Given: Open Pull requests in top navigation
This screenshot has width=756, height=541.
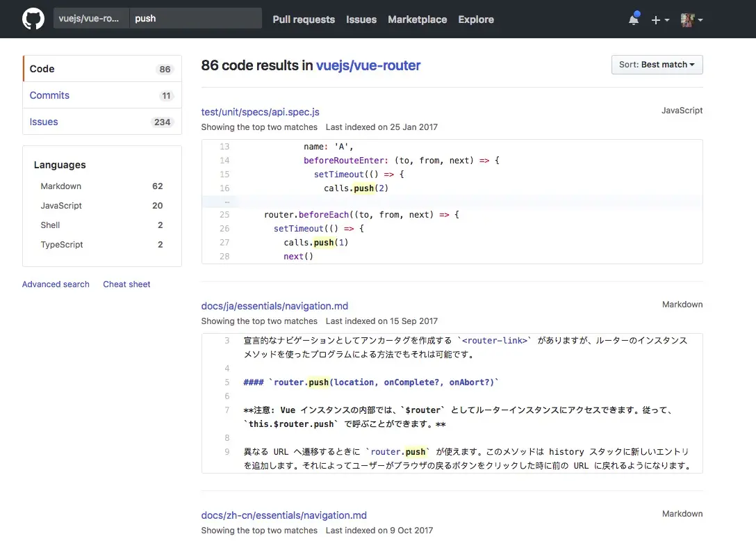Looking at the screenshot, I should point(304,19).
